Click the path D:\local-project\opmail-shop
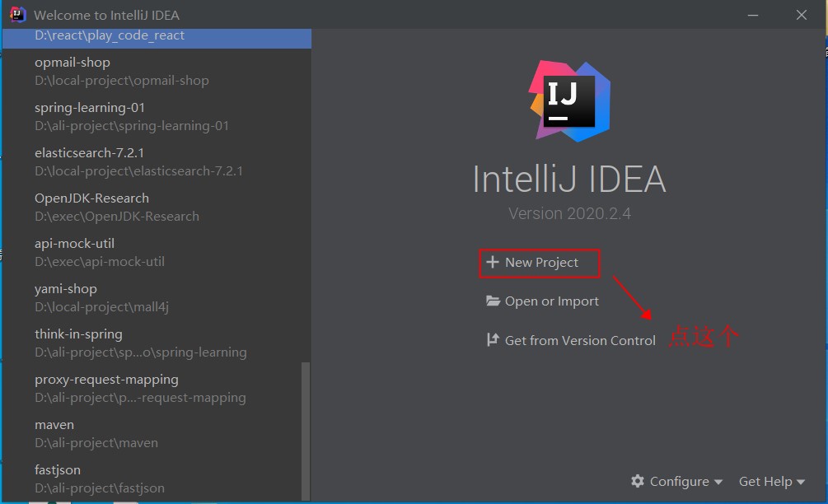828x504 pixels. coord(121,80)
